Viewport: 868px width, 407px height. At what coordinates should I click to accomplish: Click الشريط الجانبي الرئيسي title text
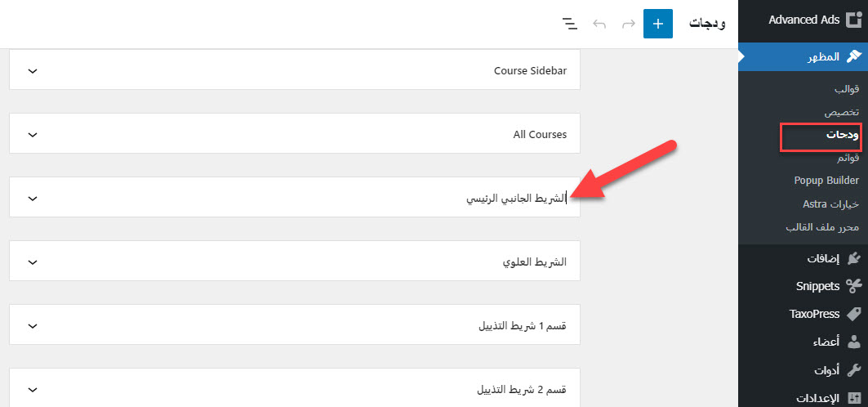click(516, 199)
